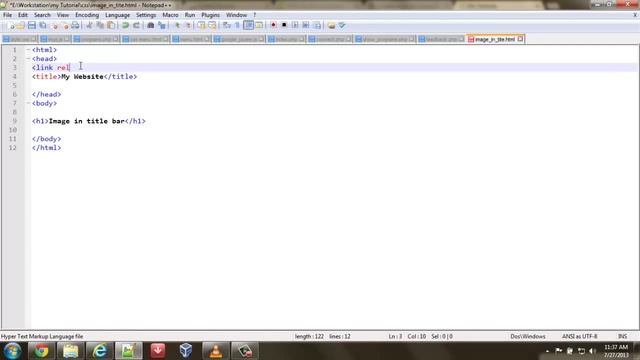The image size is (640, 360).
Task: Click line number 5 in margin
Action: (15, 86)
